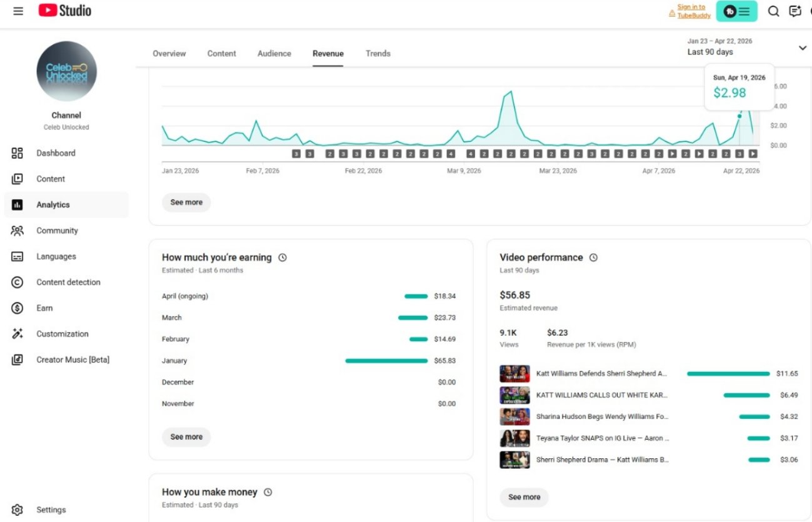
Task: Open Creator Music [Beta] page
Action: [73, 359]
